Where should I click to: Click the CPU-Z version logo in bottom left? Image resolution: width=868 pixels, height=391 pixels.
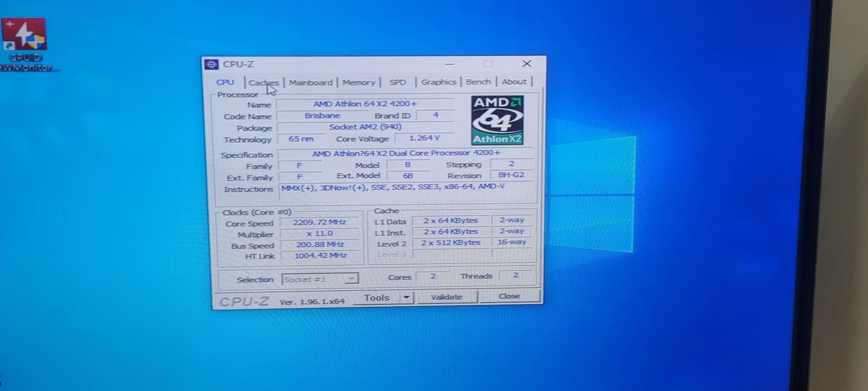click(x=243, y=299)
